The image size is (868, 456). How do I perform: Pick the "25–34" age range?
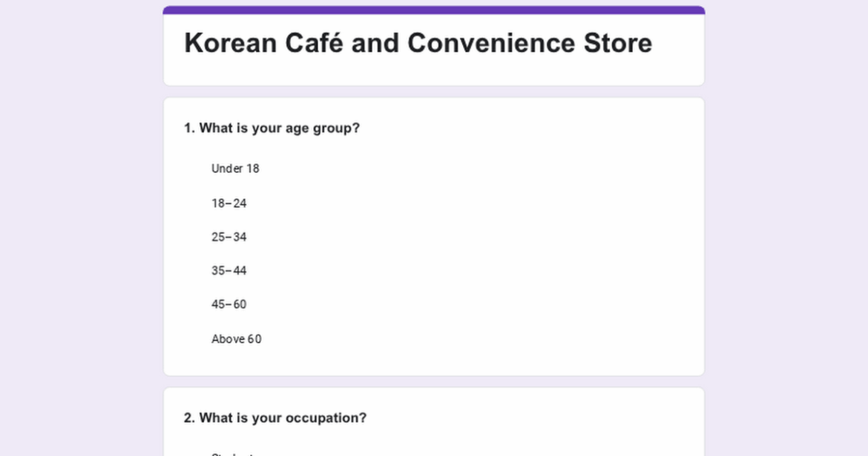coord(228,237)
